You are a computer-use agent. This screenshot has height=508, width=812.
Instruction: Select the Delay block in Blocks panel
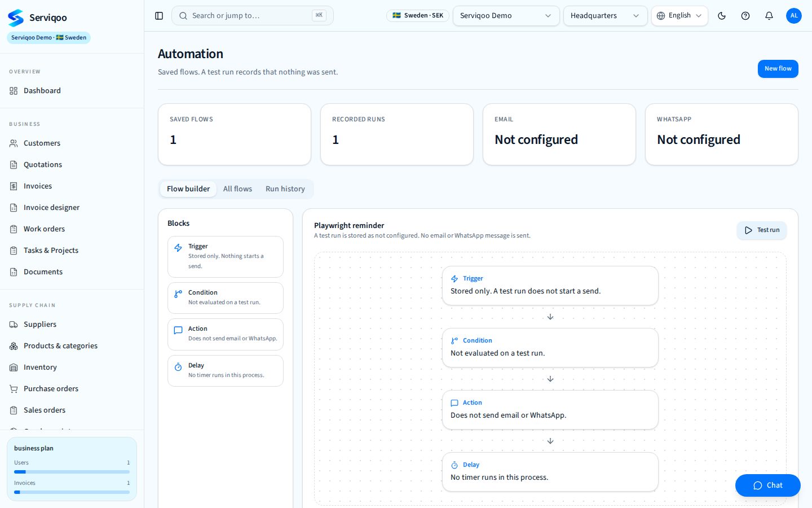click(226, 371)
